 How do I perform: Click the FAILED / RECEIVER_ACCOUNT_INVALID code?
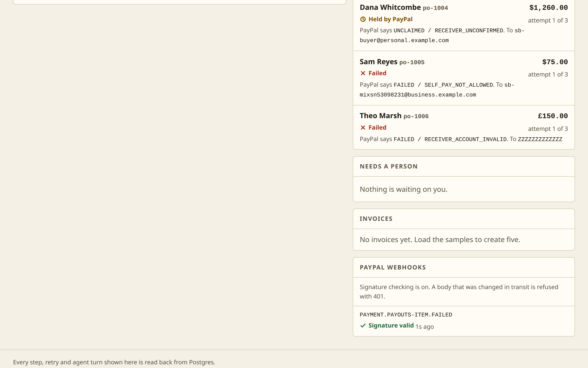[x=450, y=139]
